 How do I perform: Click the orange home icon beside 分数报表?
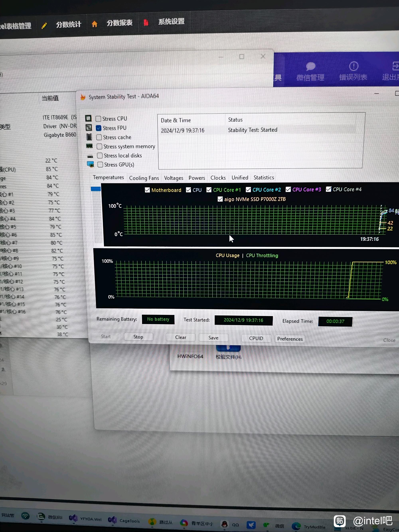[95, 24]
